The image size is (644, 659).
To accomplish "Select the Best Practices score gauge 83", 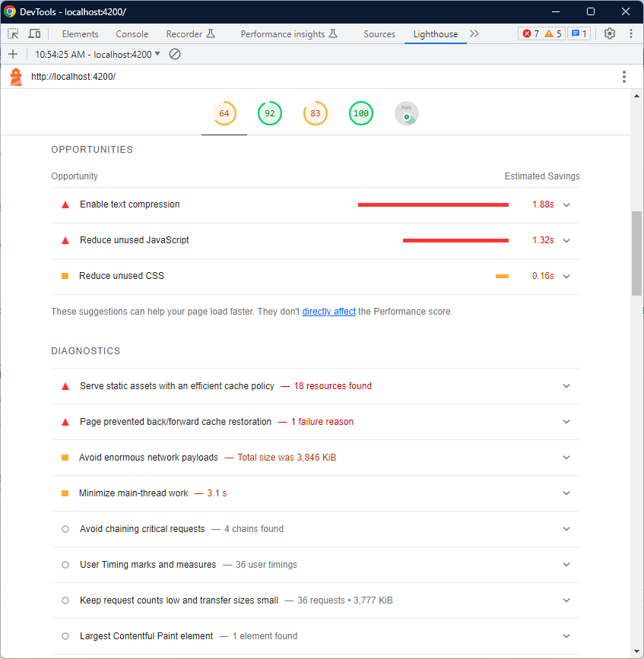I will point(316,113).
